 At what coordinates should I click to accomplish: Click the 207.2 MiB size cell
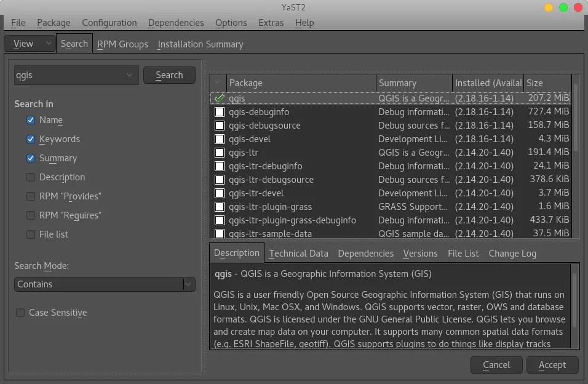[x=548, y=98]
